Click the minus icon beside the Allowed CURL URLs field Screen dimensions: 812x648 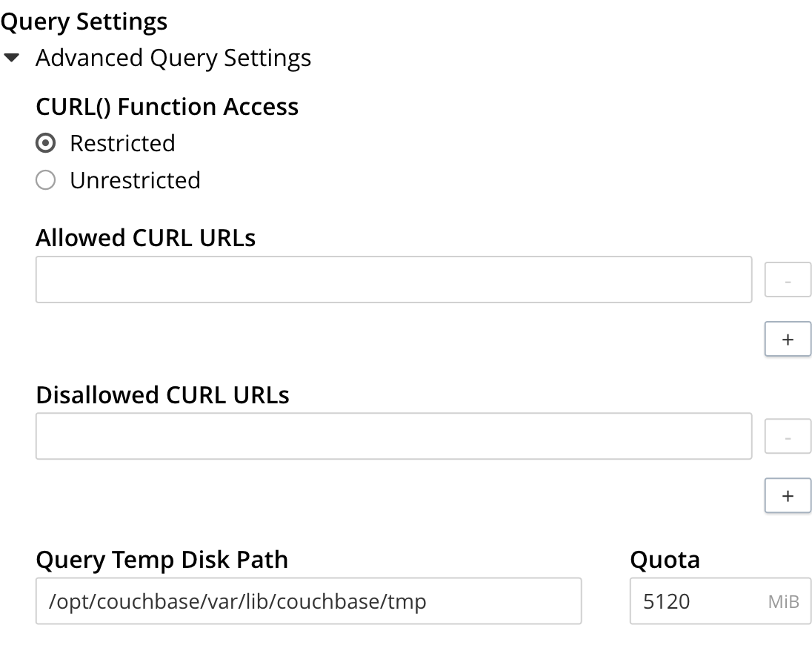(x=788, y=280)
